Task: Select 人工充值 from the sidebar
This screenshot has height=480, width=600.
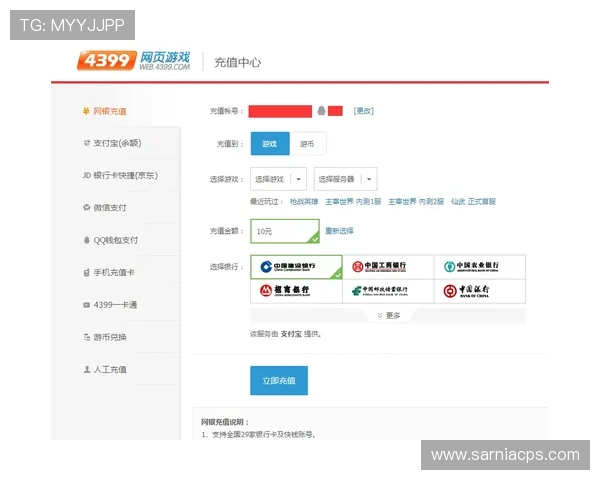Action: coord(110,369)
